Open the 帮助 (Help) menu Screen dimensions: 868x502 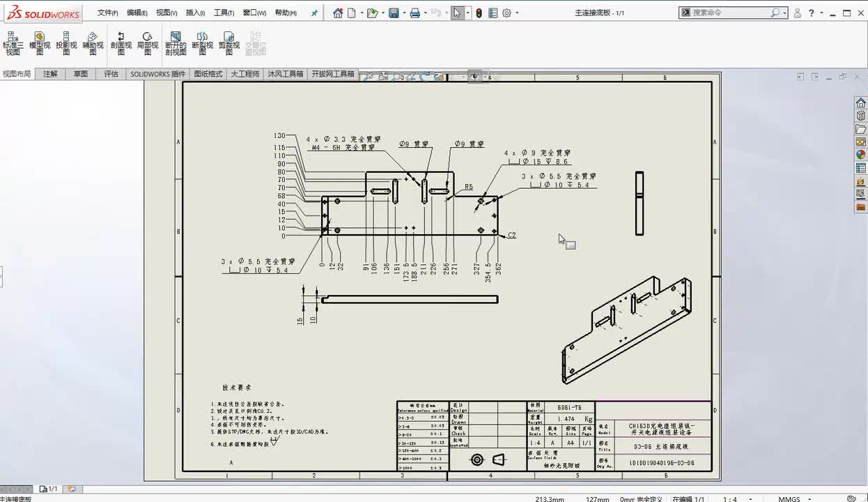pyautogui.click(x=286, y=13)
